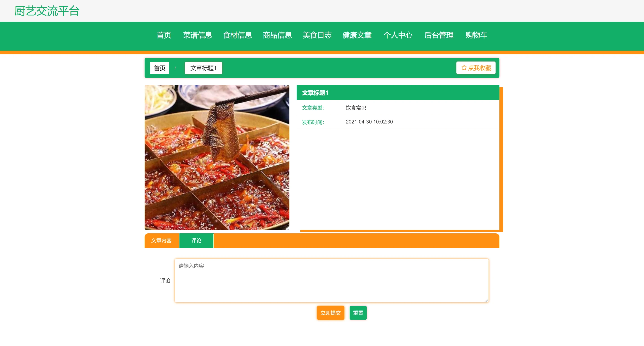Click the 厨艺交流平台 site logo
Image resolution: width=644 pixels, height=346 pixels.
(47, 11)
